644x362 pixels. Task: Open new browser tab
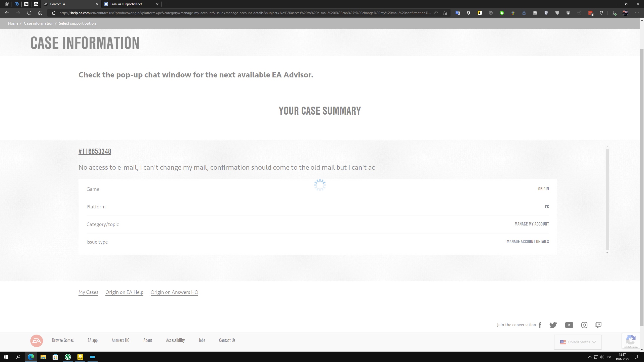(166, 4)
